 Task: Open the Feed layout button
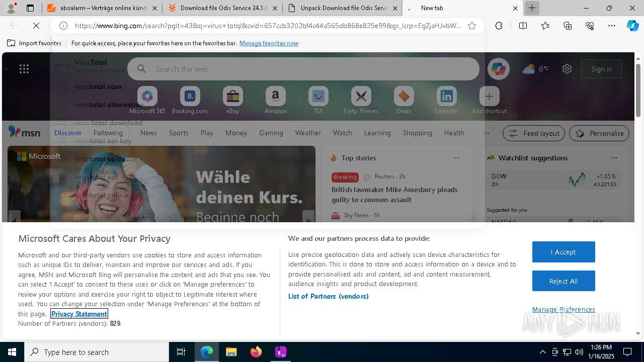534,133
